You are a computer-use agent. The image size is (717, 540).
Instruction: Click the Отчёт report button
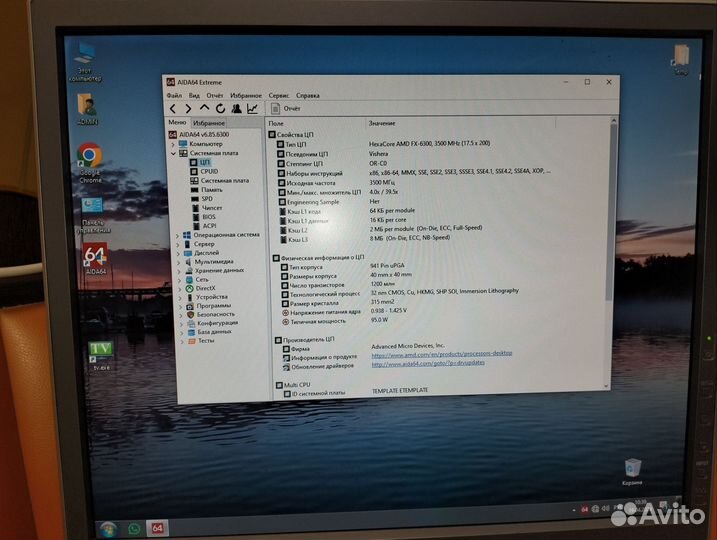pos(286,108)
